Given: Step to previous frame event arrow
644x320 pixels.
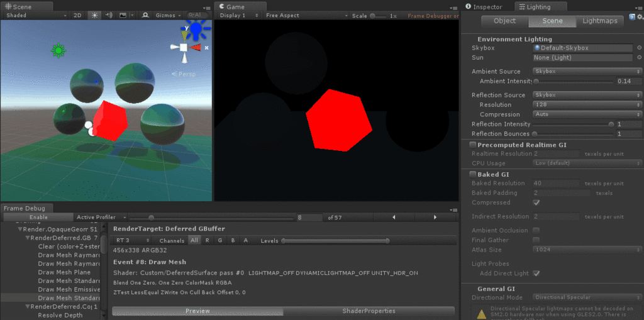Looking at the screenshot, I should click(394, 218).
